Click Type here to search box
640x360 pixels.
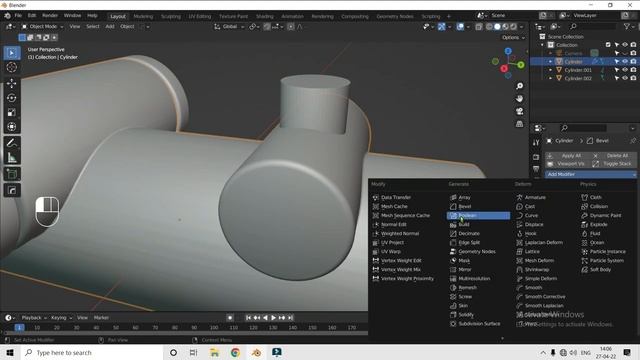click(x=92, y=353)
